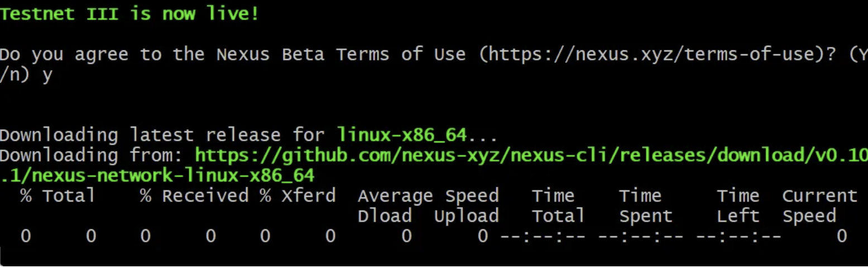Screen dimensions: 868x268
Task: Click the 'Downloading latest release for' text
Action: [162, 135]
